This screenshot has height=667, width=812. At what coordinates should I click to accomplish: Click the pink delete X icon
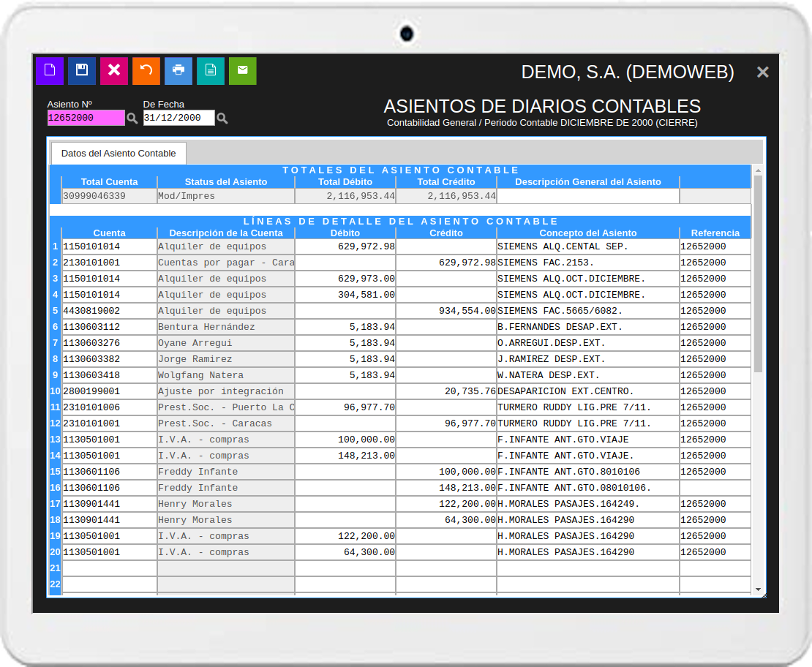[x=114, y=70]
